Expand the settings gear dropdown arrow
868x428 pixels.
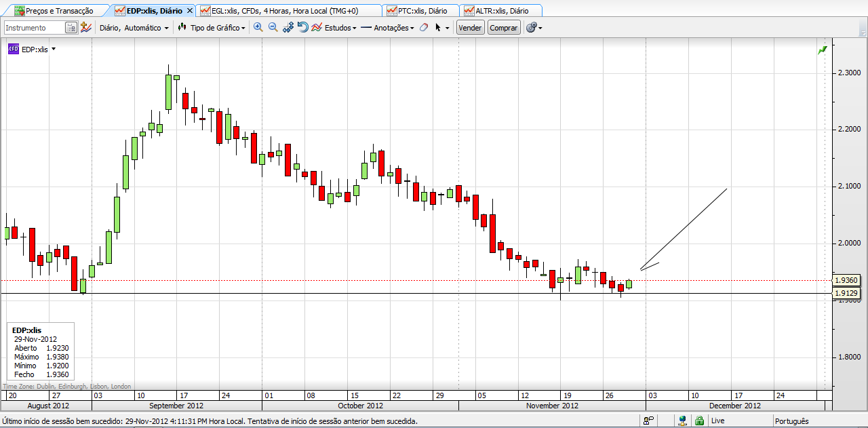(x=540, y=28)
